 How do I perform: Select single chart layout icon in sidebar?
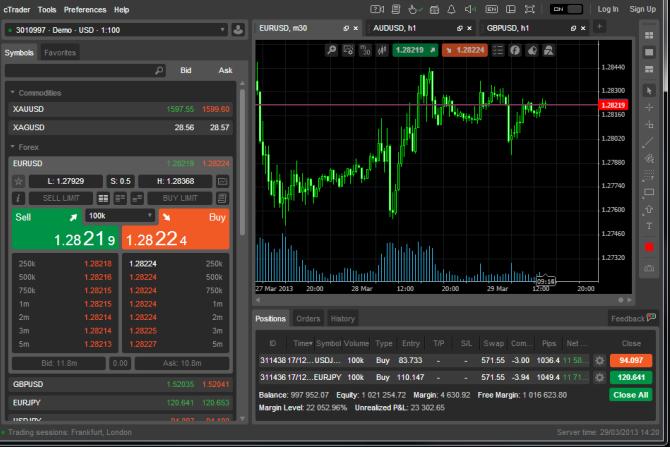coord(649,53)
